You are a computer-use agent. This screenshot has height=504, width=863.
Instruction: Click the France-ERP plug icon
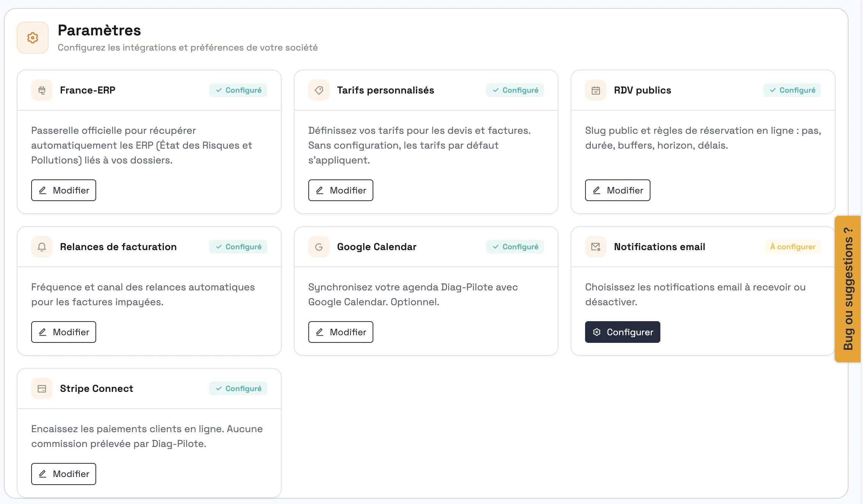point(42,90)
